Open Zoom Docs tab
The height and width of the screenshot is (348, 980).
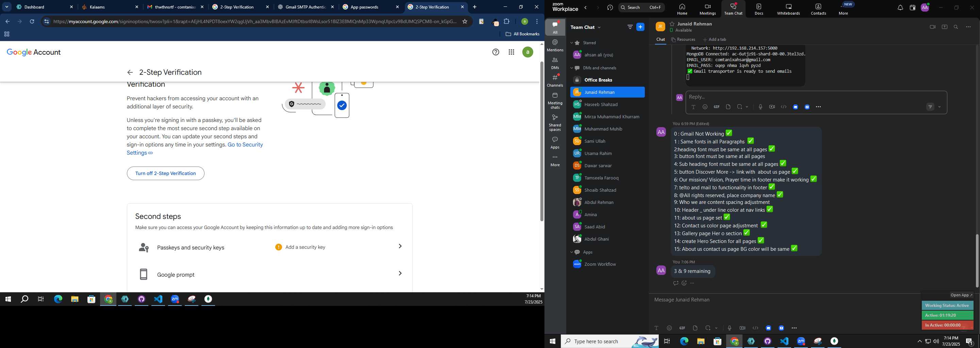pyautogui.click(x=758, y=9)
